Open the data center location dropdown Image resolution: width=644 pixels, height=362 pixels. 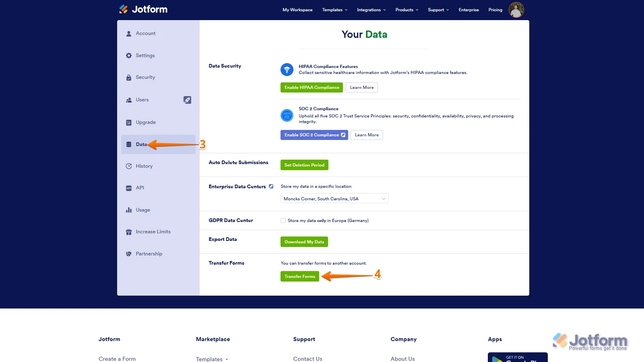tap(334, 199)
